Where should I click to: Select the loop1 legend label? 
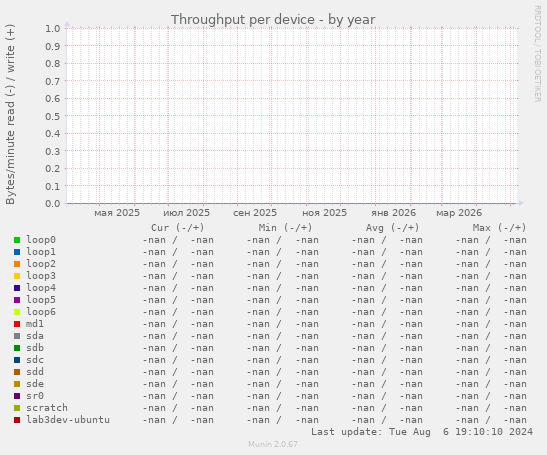(41, 252)
